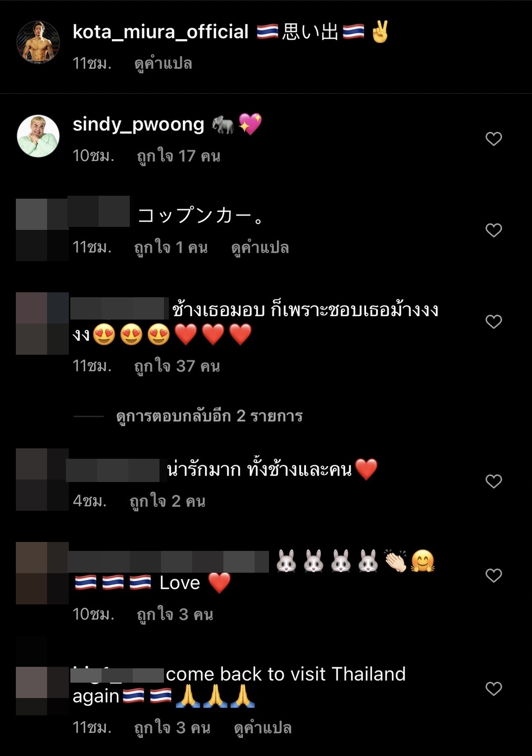Screen dimensions: 532x756
Task: Like the rabbit emojis Love comment
Action: [x=493, y=575]
